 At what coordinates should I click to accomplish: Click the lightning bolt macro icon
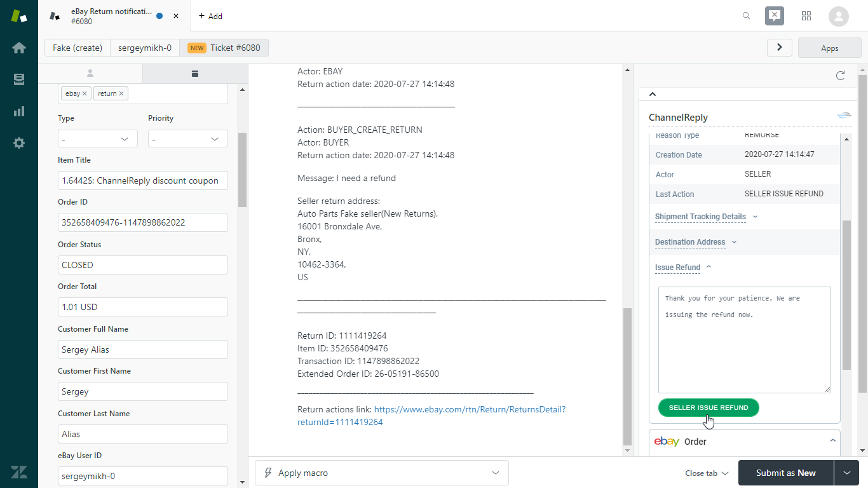(x=268, y=473)
